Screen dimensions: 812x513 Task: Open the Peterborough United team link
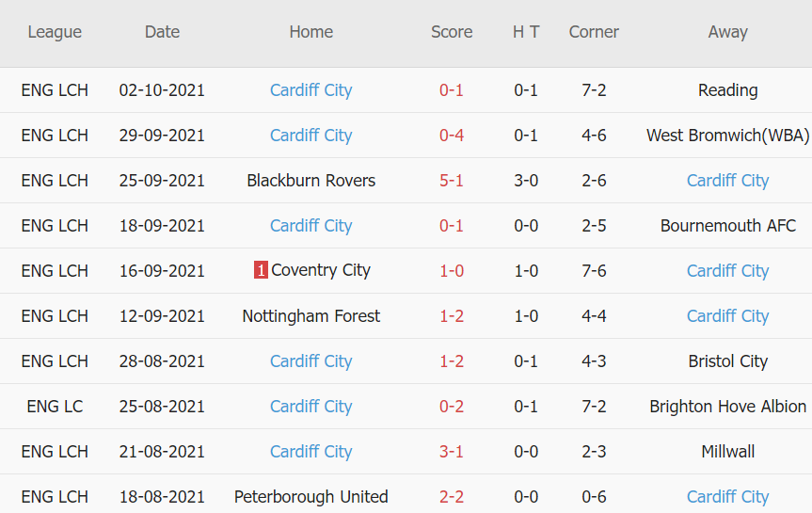point(310,497)
